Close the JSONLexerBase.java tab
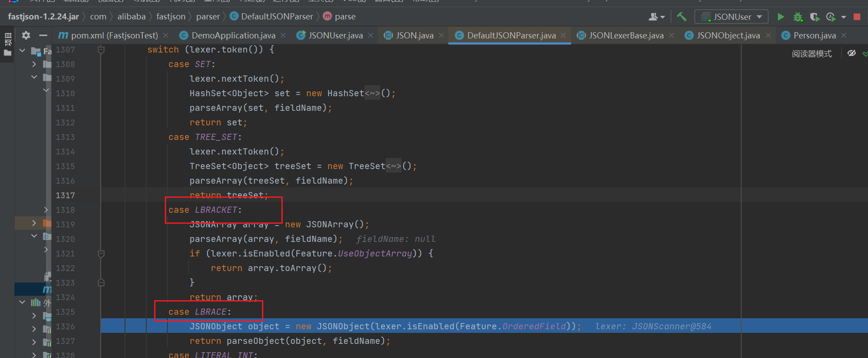868x358 pixels. click(x=671, y=35)
